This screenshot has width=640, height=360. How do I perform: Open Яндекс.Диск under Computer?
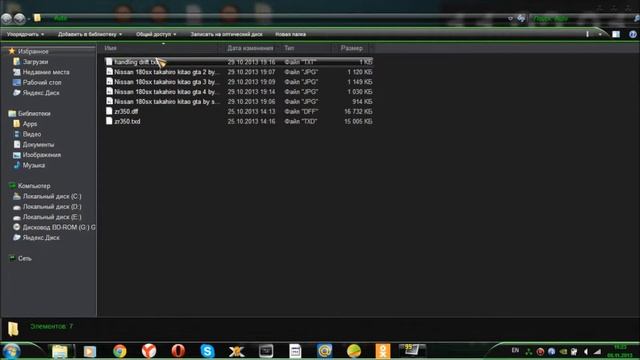point(41,238)
